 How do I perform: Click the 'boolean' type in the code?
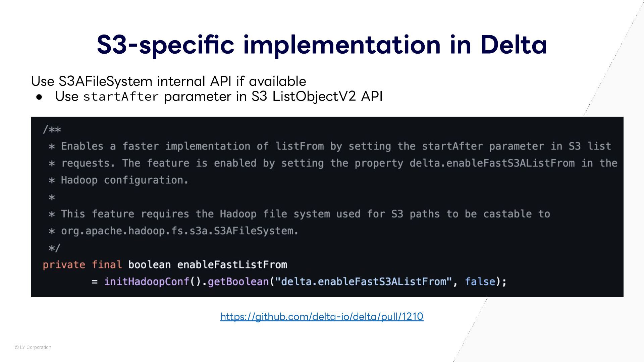[149, 265]
